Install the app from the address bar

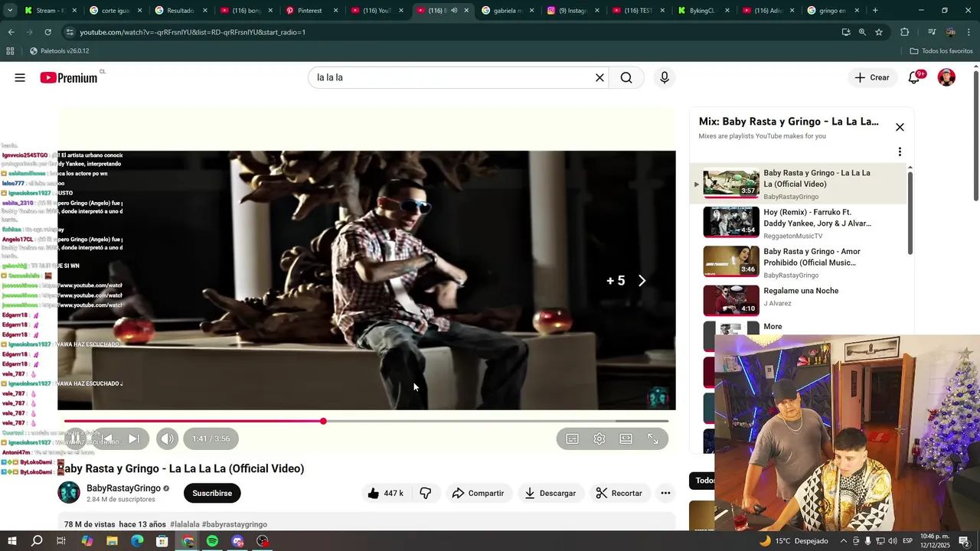(x=846, y=32)
